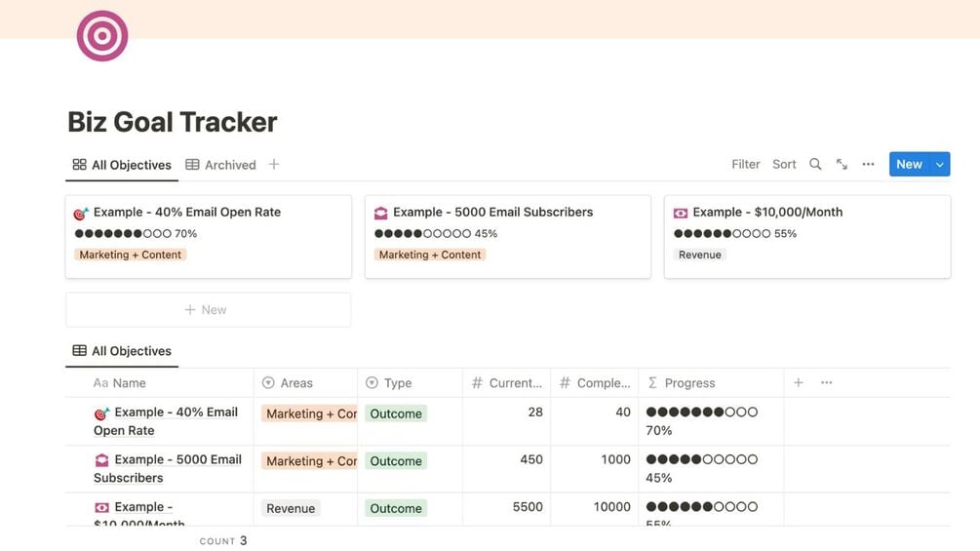Click the Marketing + Content tag on first card
The image size is (980, 551).
click(x=131, y=255)
